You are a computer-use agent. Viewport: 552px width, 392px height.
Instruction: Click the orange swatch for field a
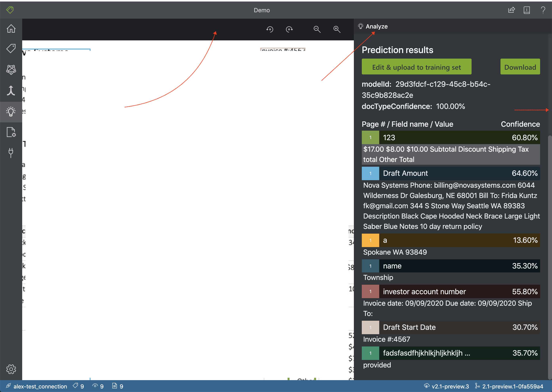pos(370,240)
